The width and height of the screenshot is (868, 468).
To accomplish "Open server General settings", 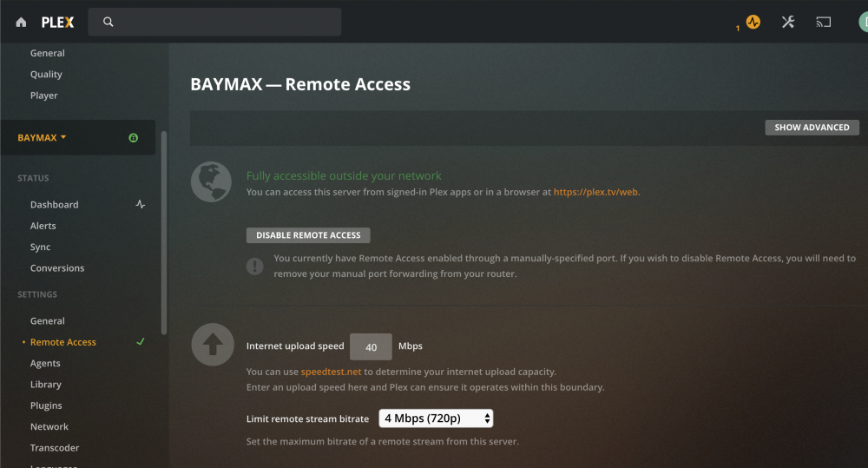I will click(48, 320).
